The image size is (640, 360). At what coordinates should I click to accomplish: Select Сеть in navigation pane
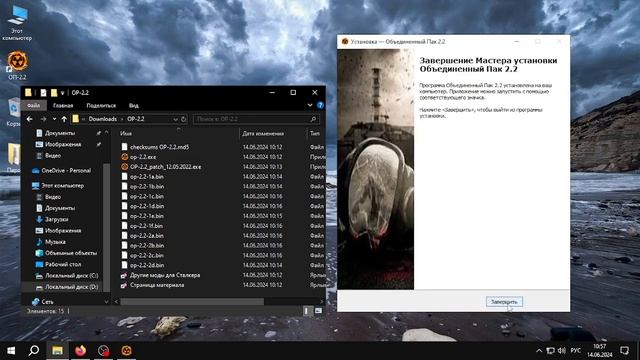point(47,302)
